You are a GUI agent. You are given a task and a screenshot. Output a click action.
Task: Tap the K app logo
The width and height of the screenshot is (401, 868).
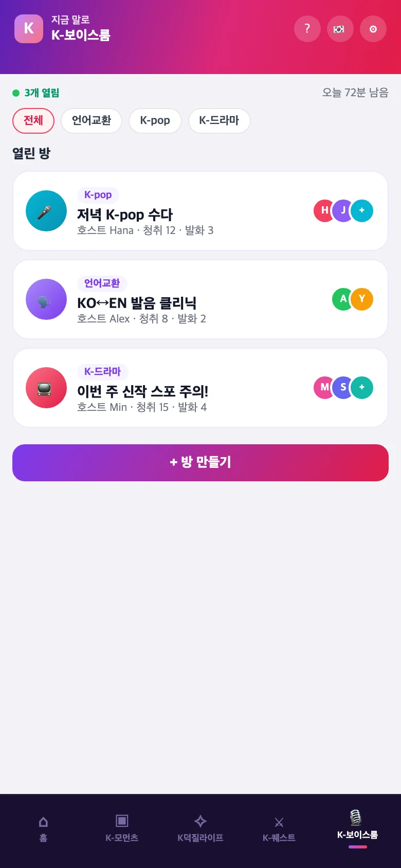tap(29, 29)
